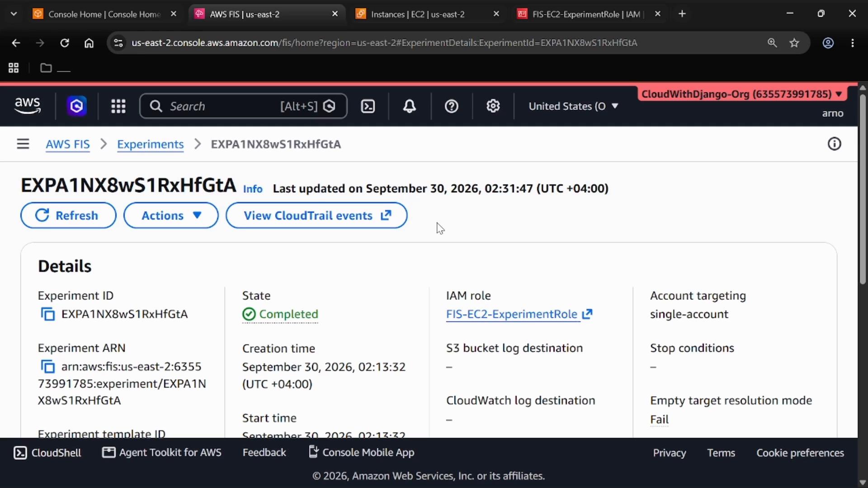Viewport: 868px width, 488px height.
Task: Switch to the Console Home tab
Action: 104,14
